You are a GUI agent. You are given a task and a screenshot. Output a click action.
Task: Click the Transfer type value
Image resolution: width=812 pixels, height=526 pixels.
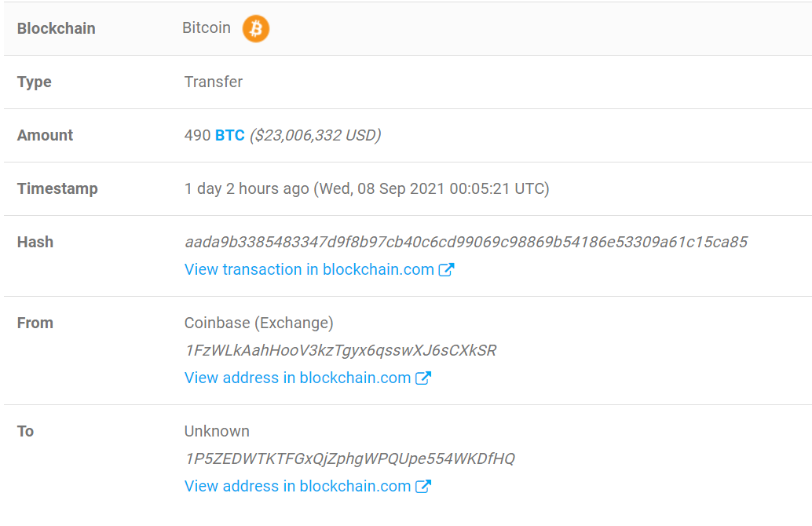point(214,82)
